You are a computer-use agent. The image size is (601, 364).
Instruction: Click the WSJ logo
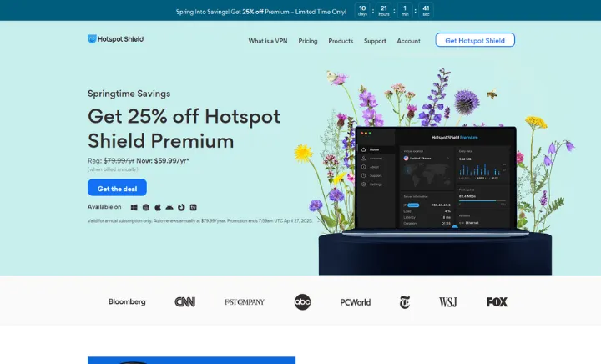[447, 302]
